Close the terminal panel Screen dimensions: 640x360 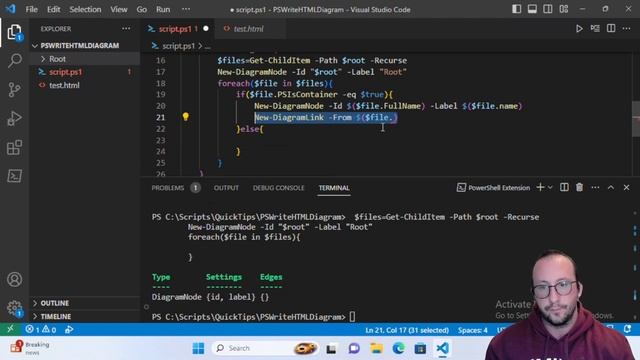[627, 187]
